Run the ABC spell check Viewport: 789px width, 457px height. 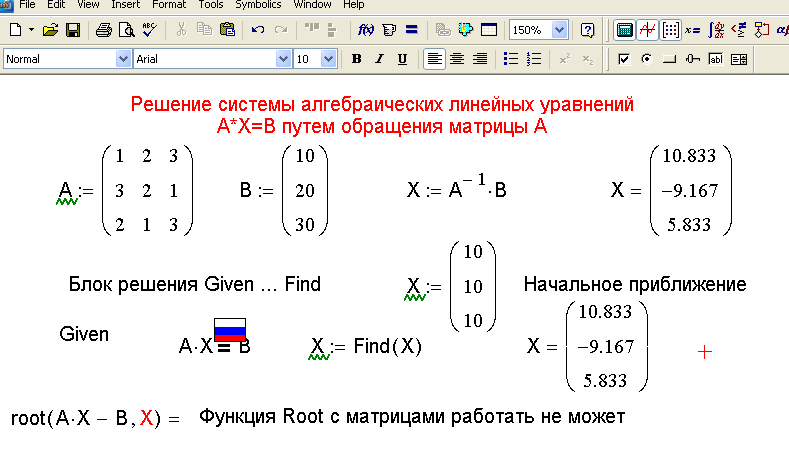point(149,30)
